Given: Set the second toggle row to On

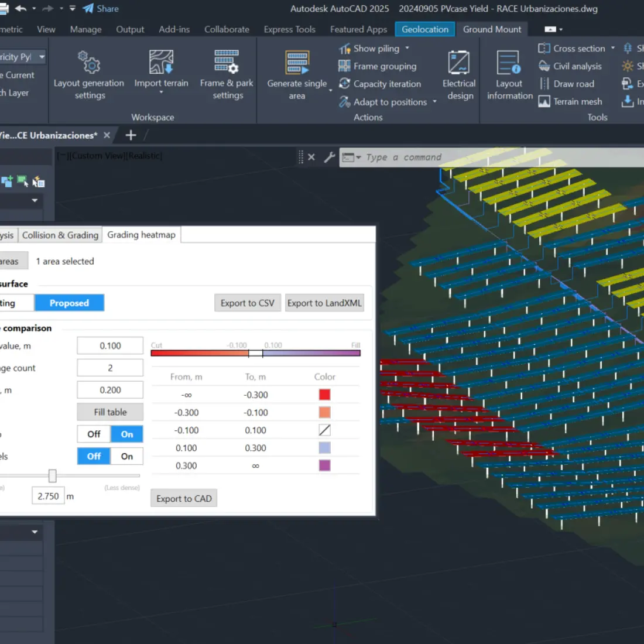Looking at the screenshot, I should (x=127, y=456).
